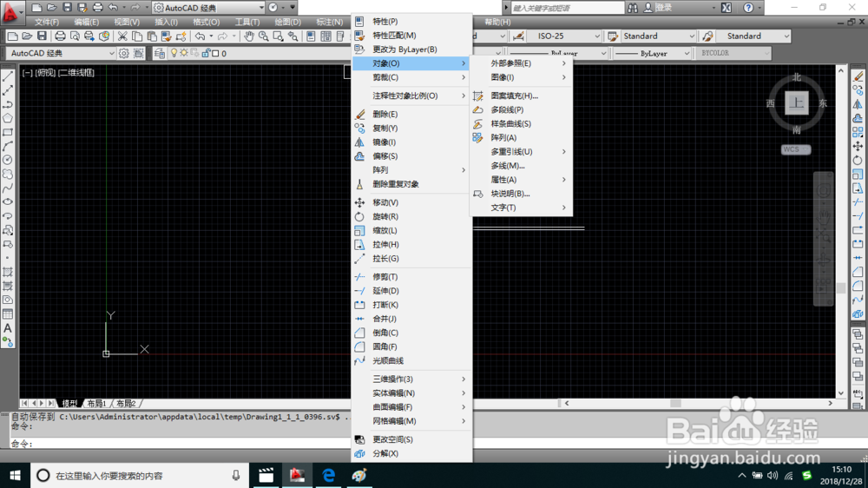Open AutoCAD from the Windows taskbar
Image resolution: width=868 pixels, height=488 pixels.
[x=297, y=475]
